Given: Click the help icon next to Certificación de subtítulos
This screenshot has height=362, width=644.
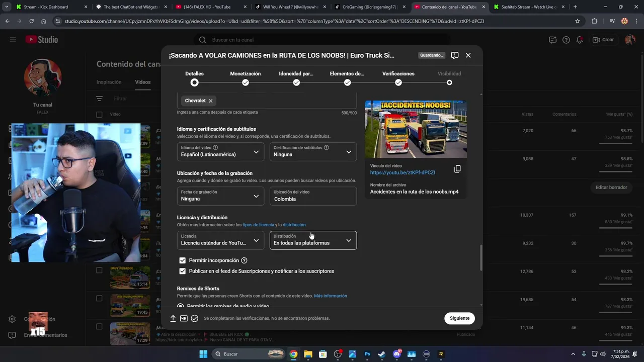Looking at the screenshot, I should point(327,147).
